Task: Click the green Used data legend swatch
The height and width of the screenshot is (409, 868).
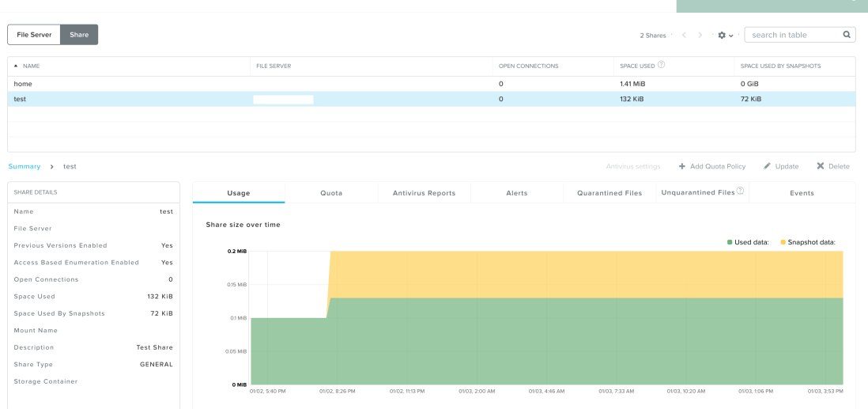Action: point(730,242)
